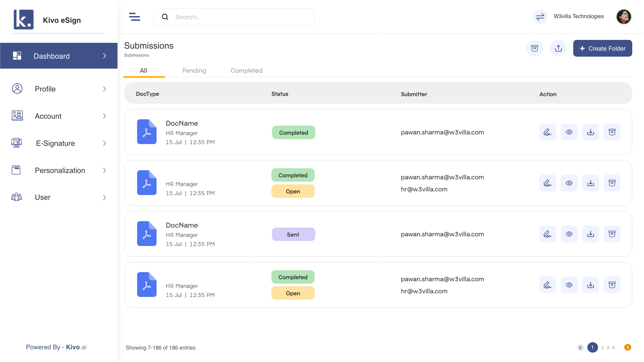This screenshot has height=362, width=644.
Task: Expand the Profile section chevron
Action: click(x=104, y=89)
